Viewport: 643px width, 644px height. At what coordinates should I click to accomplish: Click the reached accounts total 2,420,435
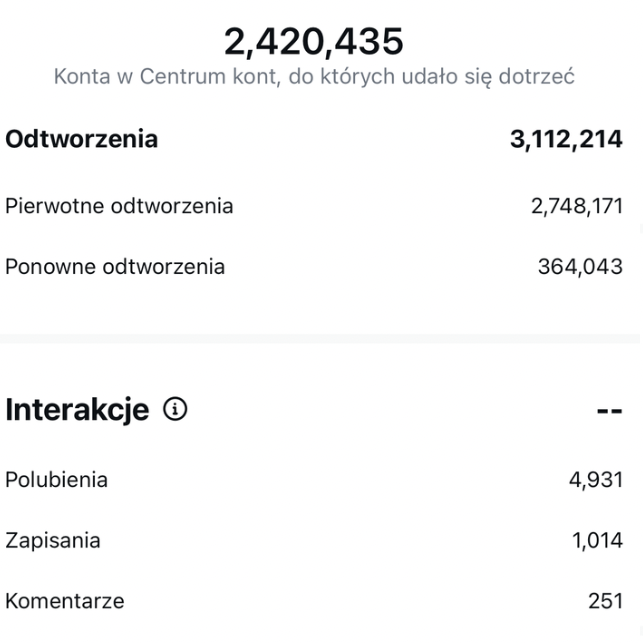(314, 41)
